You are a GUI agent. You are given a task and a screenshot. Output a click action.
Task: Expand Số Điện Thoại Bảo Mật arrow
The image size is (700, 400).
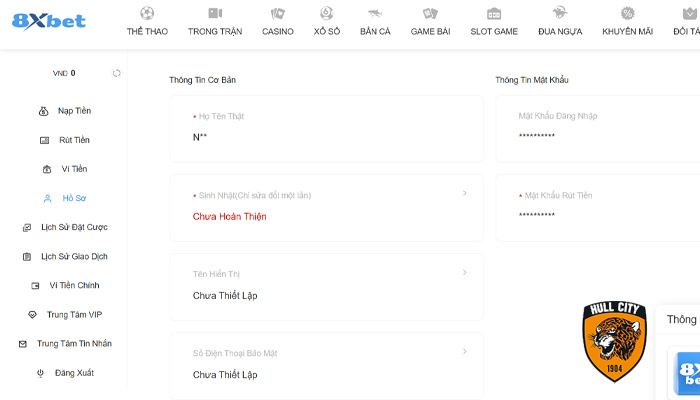point(465,351)
